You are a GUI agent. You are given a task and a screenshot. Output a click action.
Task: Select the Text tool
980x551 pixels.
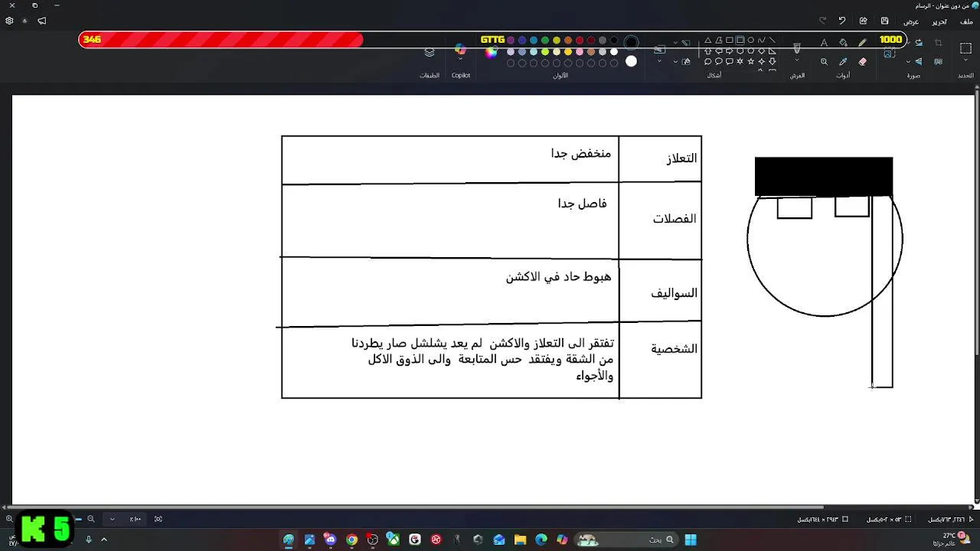824,43
